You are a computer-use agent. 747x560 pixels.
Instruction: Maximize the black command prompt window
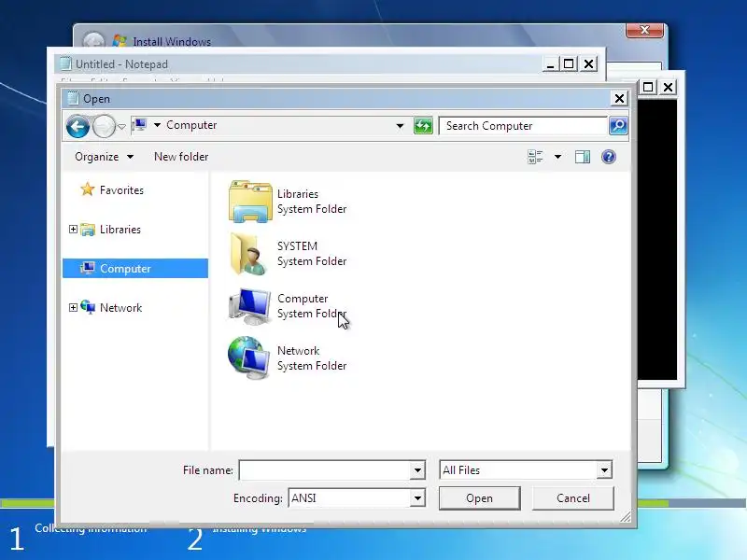click(x=648, y=87)
